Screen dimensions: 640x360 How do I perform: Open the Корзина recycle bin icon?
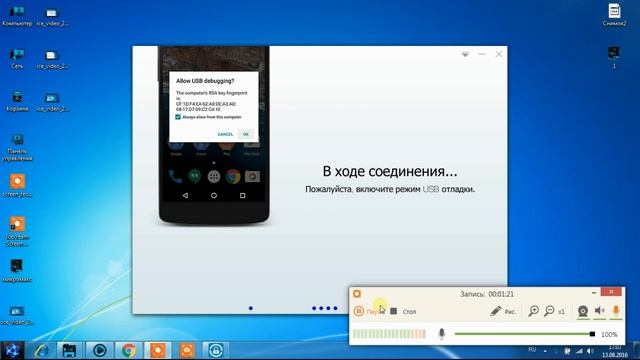pyautogui.click(x=17, y=101)
